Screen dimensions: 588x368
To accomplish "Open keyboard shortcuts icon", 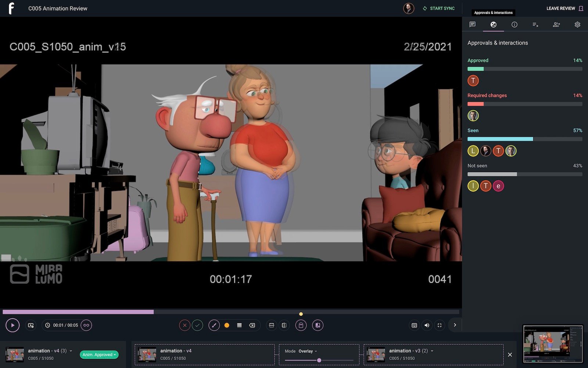I will pyautogui.click(x=414, y=325).
